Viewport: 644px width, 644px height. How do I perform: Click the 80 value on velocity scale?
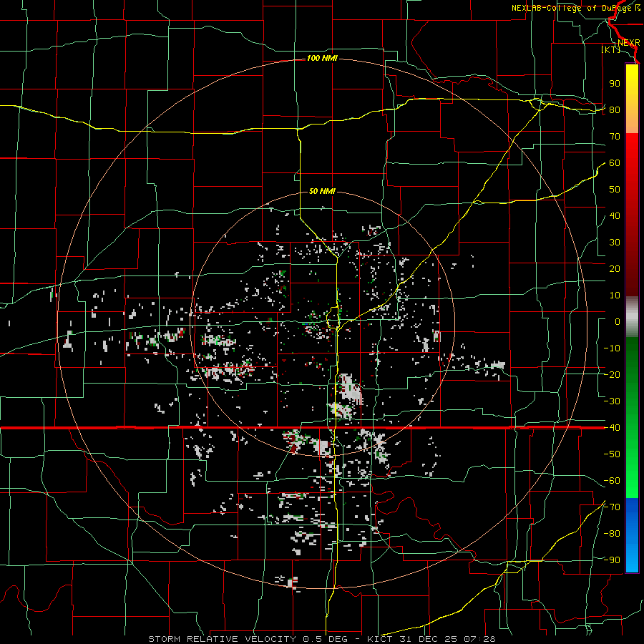(x=615, y=110)
